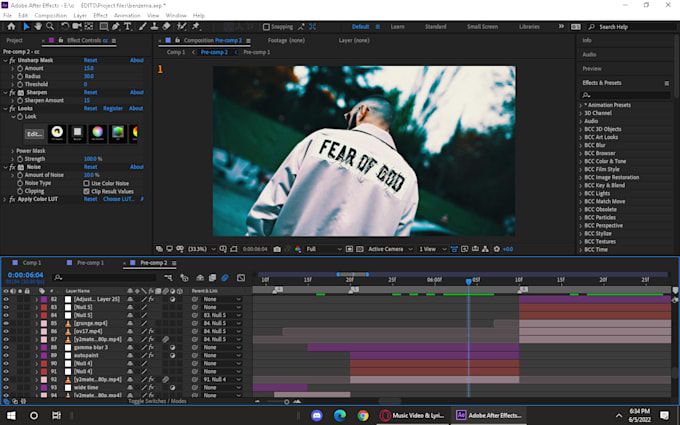Image resolution: width=680 pixels, height=425 pixels.
Task: Click the Discord icon in taskbar
Action: click(x=317, y=415)
